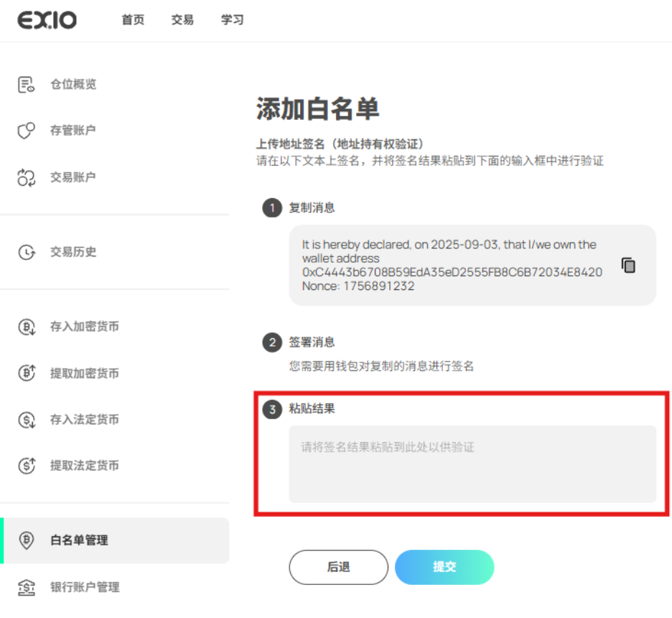Click the copy message icon
Viewport: 672px width, 618px height.
(628, 265)
